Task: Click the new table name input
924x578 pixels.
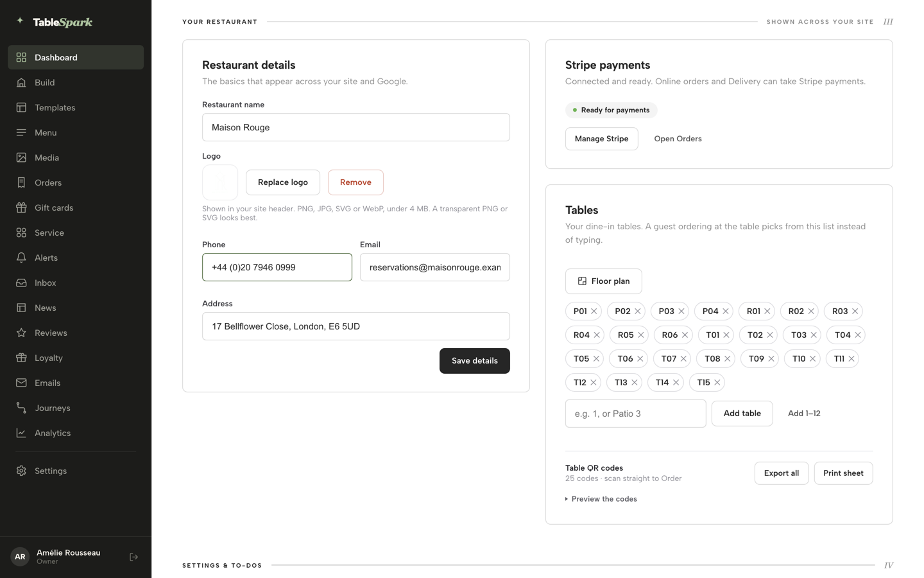Action: [x=635, y=414]
